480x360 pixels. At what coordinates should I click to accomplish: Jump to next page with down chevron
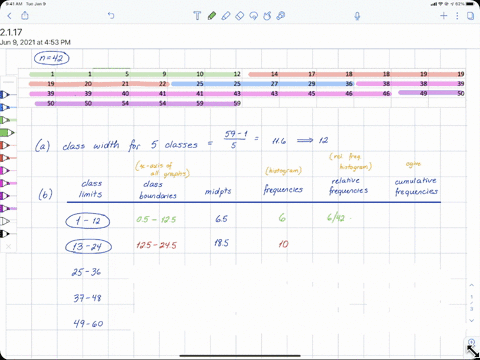tap(471, 320)
